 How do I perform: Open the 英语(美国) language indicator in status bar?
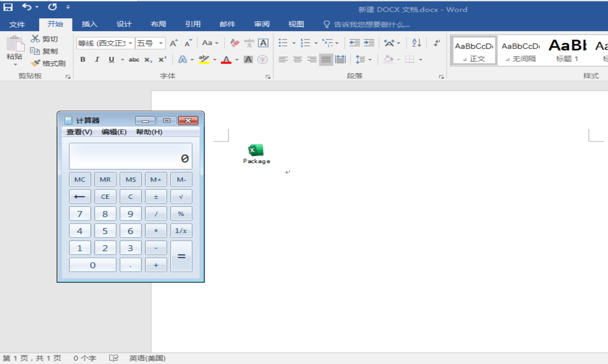tap(147, 358)
